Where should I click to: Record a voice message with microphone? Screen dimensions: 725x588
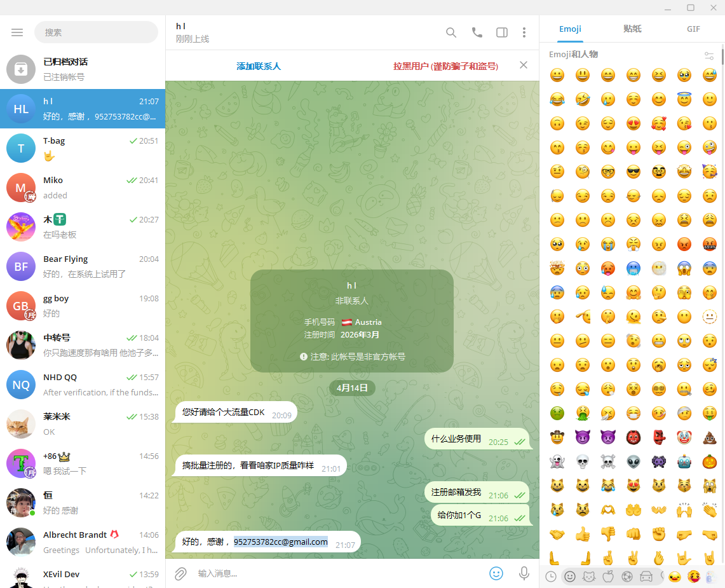(524, 573)
